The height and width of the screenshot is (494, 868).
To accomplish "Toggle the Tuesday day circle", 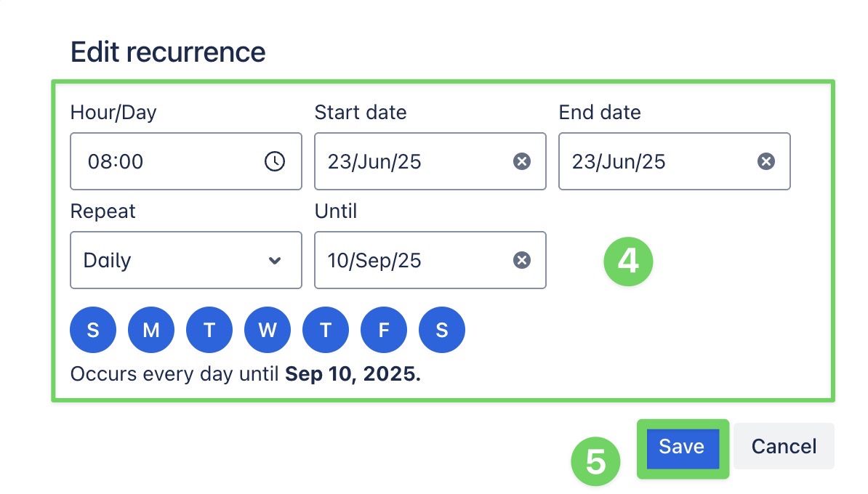I will coord(209,331).
